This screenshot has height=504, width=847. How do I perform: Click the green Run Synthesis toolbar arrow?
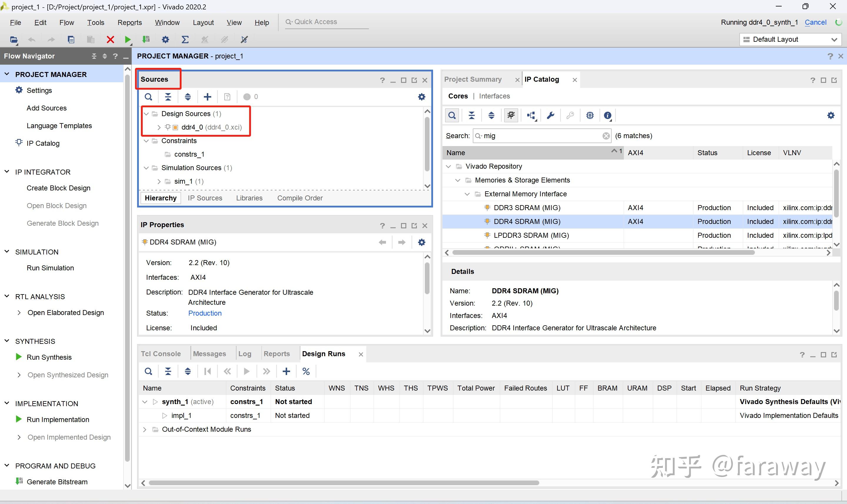128,40
